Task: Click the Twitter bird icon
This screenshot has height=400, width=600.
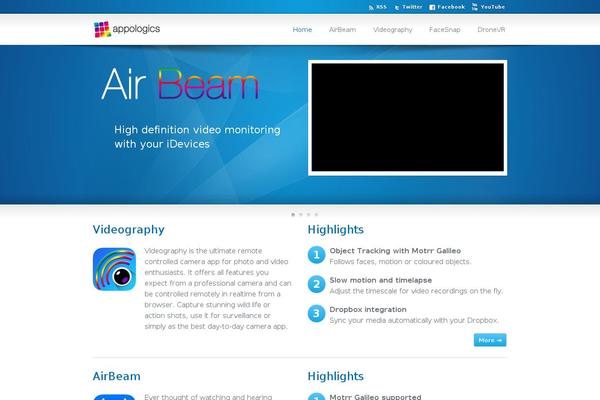Action: coord(397,7)
